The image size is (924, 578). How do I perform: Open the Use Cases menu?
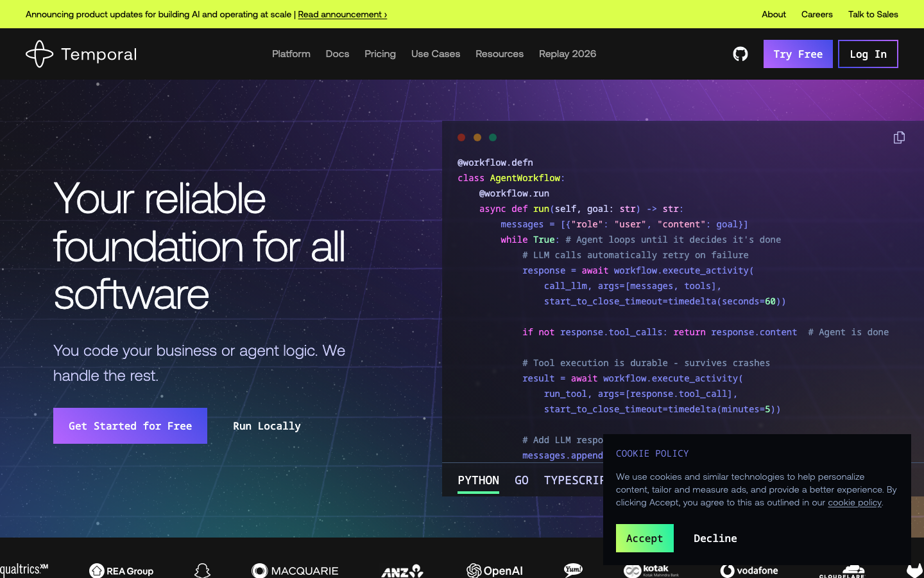click(x=436, y=54)
